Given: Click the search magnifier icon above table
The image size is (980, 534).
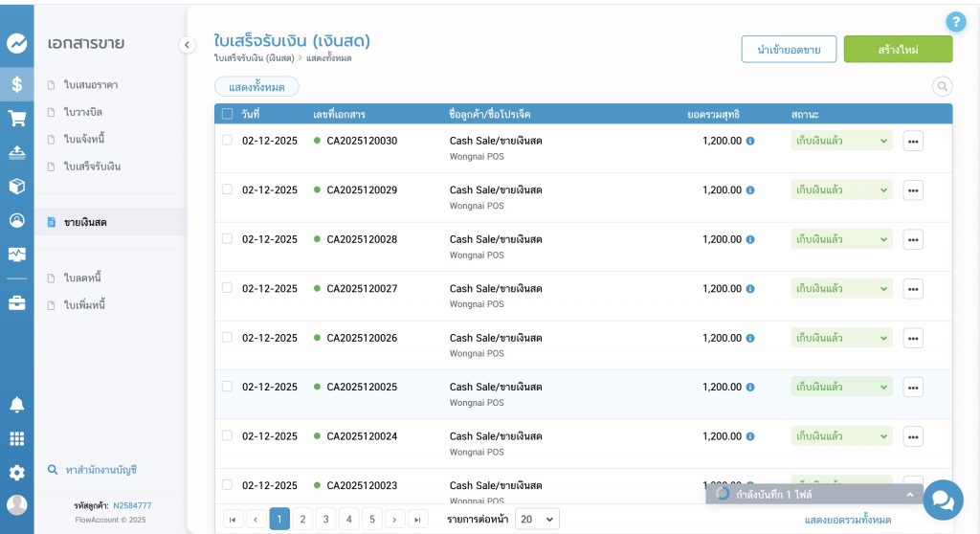Looking at the screenshot, I should coord(942,87).
